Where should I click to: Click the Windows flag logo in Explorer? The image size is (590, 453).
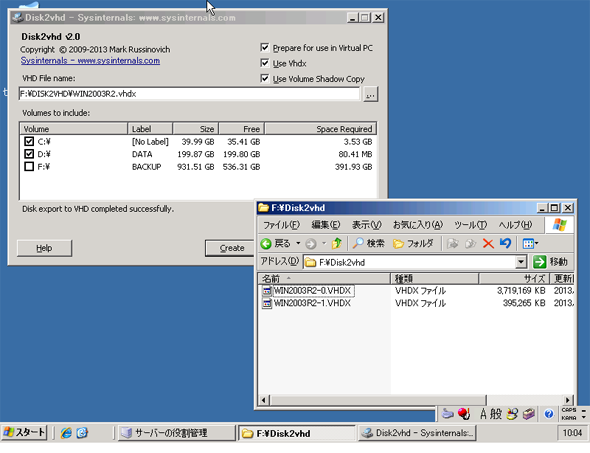(560, 225)
